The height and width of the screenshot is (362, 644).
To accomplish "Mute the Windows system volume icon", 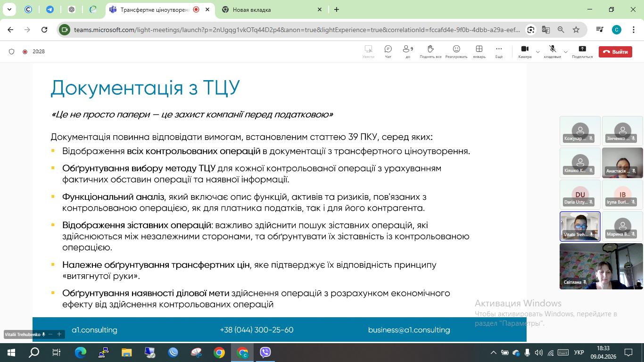I will 538,353.
